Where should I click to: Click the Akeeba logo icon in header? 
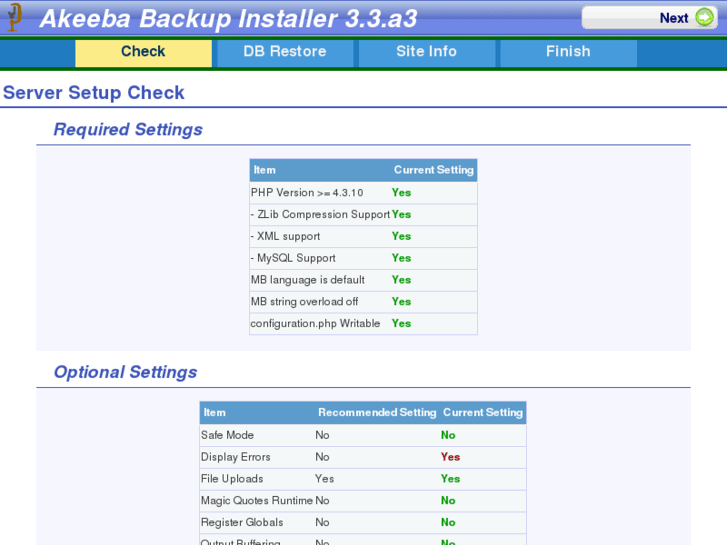pos(15,18)
